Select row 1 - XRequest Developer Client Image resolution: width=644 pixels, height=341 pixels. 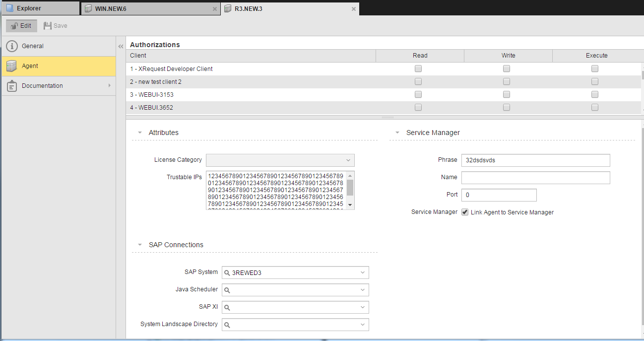[383, 68]
